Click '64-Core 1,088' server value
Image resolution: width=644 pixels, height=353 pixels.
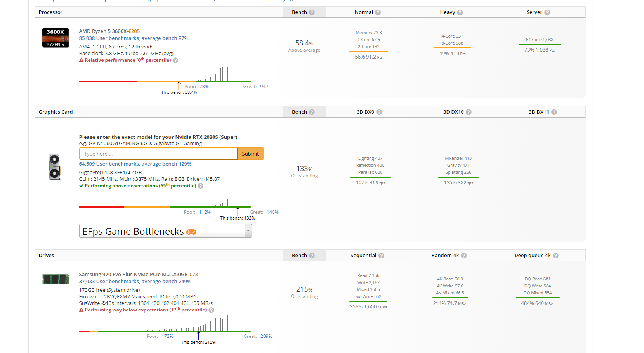click(540, 40)
